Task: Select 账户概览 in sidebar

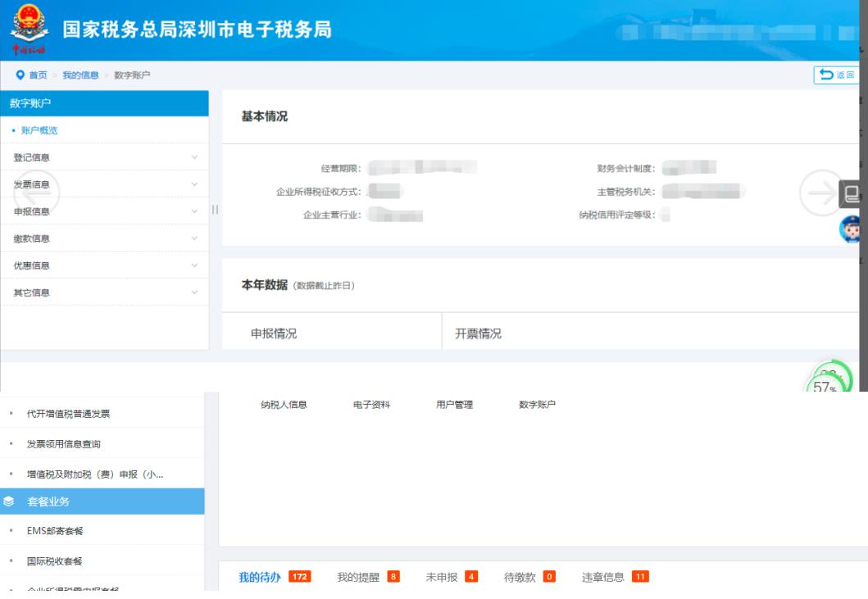Action: [39, 130]
